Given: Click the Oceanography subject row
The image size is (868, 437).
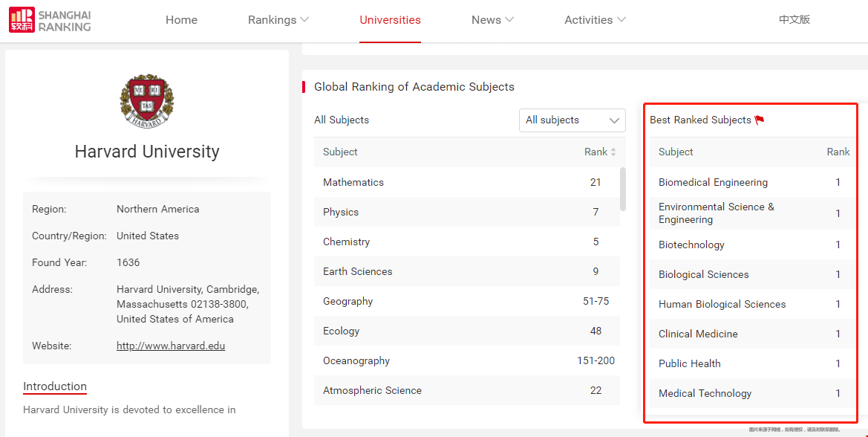Looking at the screenshot, I should [x=356, y=360].
